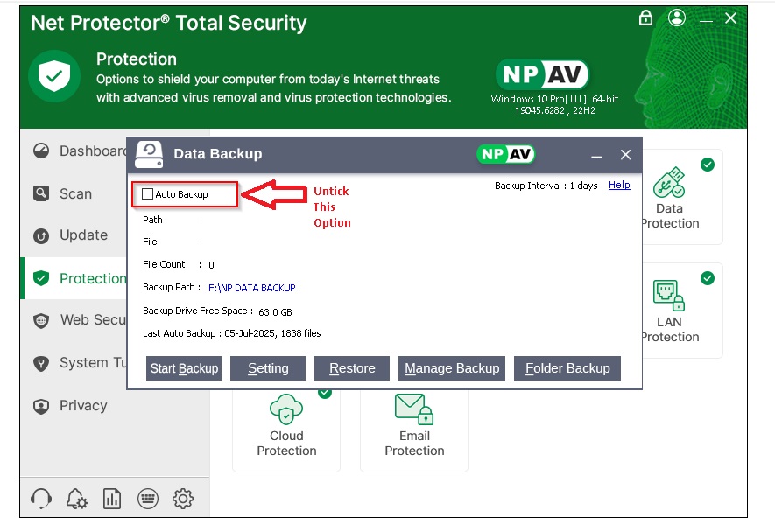Toggle the Auto Backup checkbox
The height and width of the screenshot is (532, 775).
148,194
